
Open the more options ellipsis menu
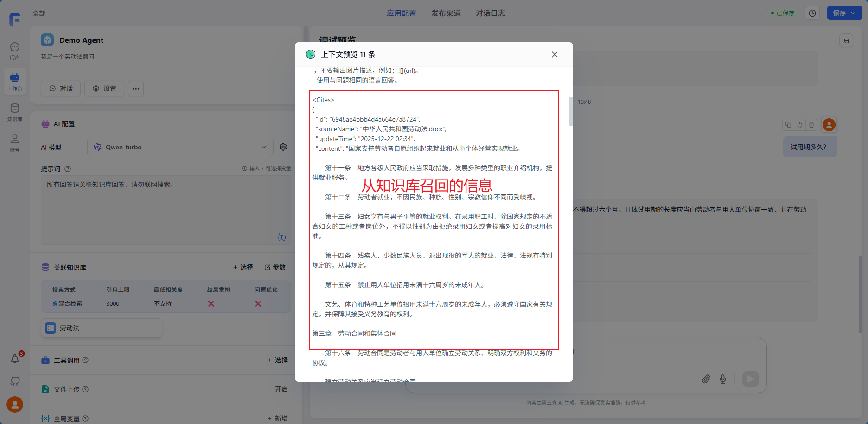click(135, 89)
